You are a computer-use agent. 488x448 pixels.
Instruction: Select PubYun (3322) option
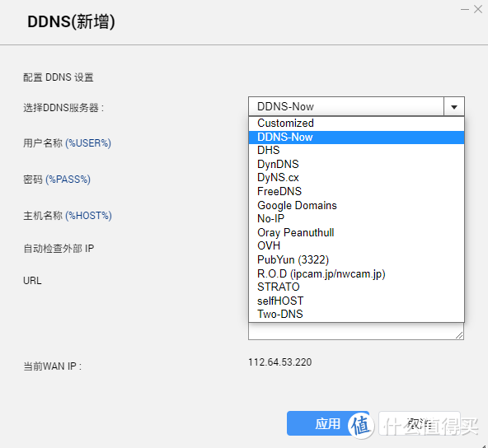pyautogui.click(x=356, y=259)
